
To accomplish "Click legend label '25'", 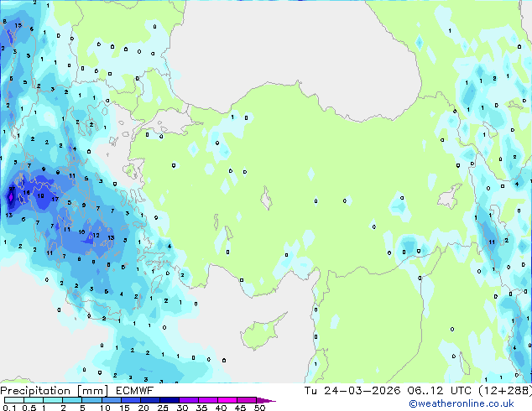I will pos(163,408).
